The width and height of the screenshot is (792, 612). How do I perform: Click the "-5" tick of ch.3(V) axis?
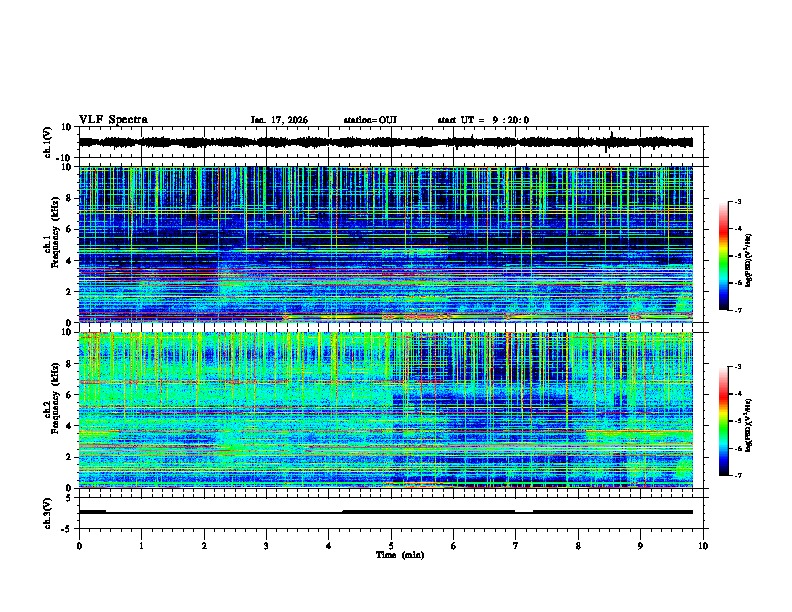(x=68, y=529)
